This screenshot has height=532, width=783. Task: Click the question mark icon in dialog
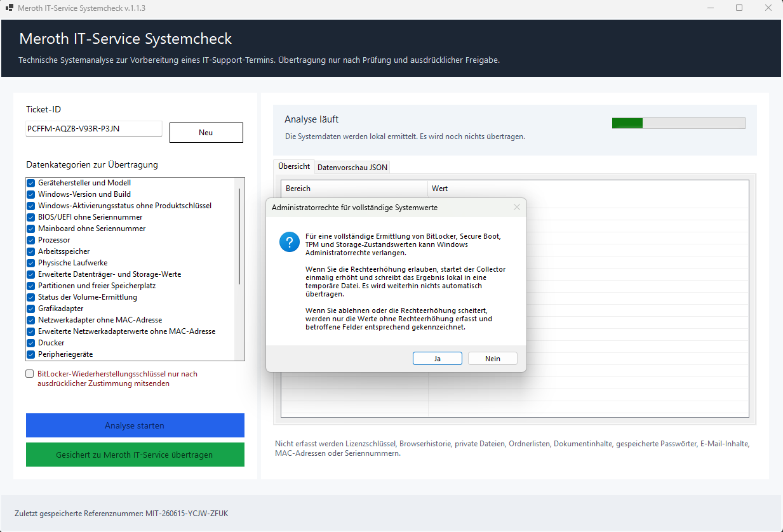pos(289,242)
